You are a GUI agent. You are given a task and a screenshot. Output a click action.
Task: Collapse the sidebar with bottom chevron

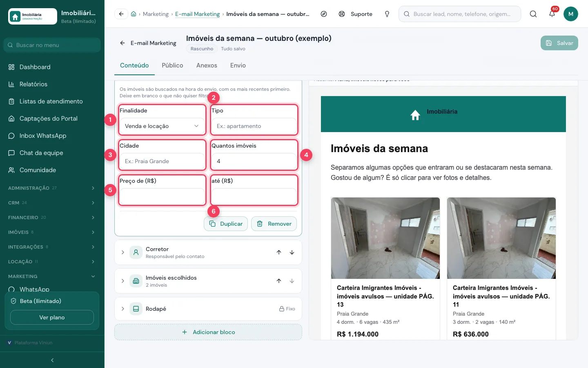[52, 360]
